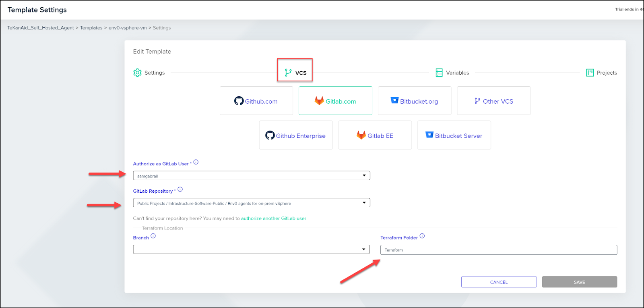Show info tooltip for Branch field

click(x=153, y=236)
